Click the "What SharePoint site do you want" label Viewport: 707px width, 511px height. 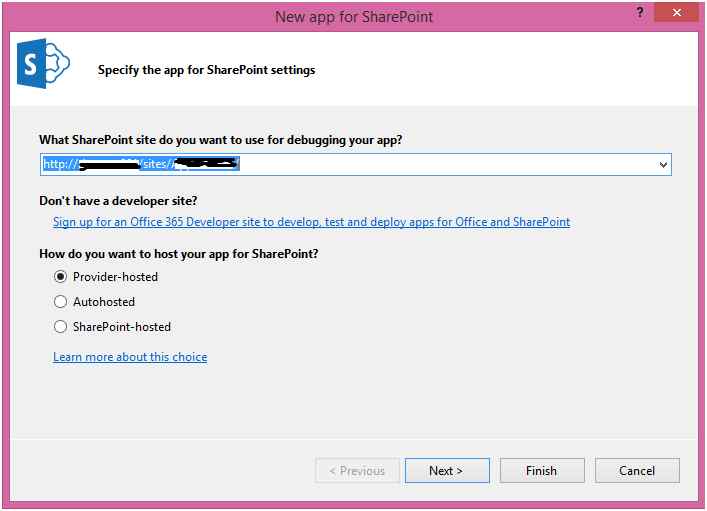(x=220, y=140)
